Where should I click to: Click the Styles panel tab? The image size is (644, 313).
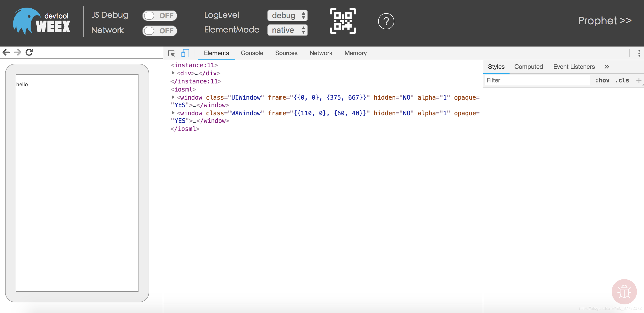(496, 66)
